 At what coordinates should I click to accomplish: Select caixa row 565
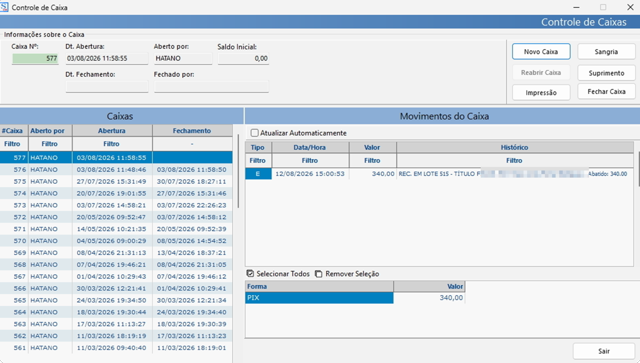pyautogui.click(x=116, y=300)
